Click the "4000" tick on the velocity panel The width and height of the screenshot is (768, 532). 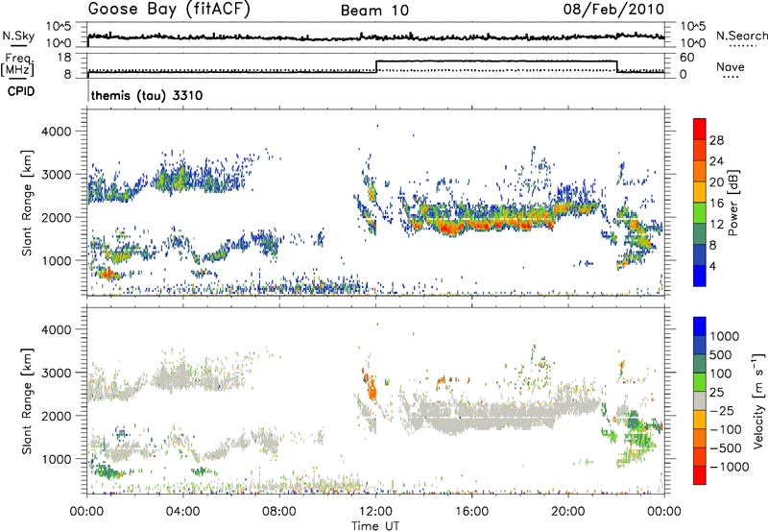pyautogui.click(x=56, y=329)
